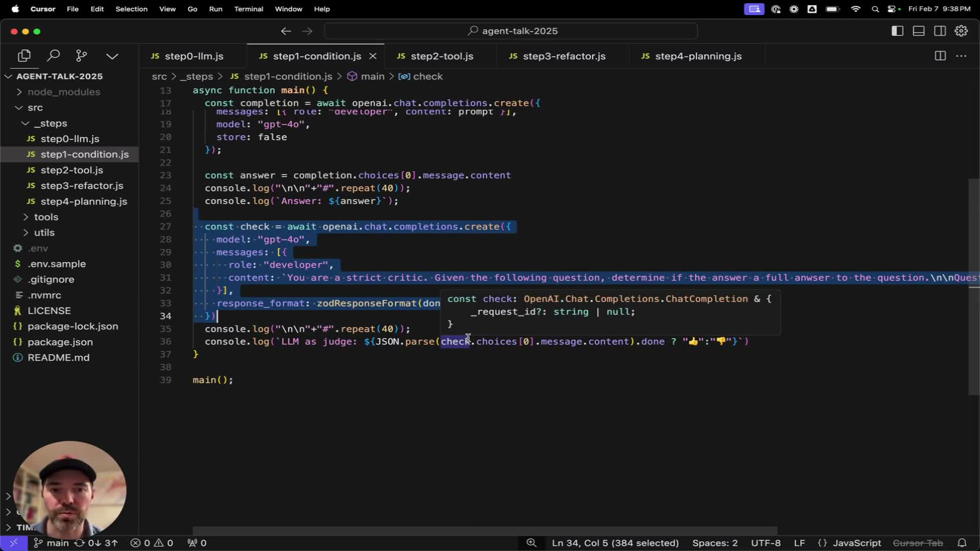980x551 pixels.
Task: Toggle the primary sidebar layout button
Action: (x=897, y=31)
